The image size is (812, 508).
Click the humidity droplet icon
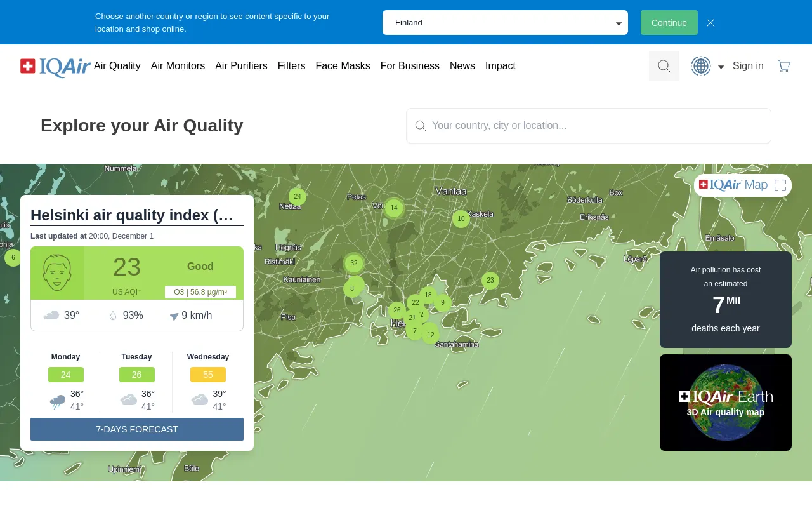pyautogui.click(x=113, y=315)
